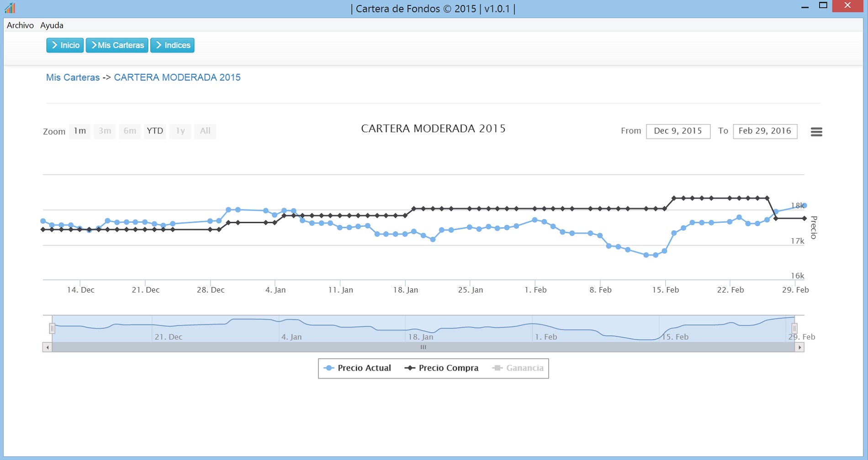Open the Ayuda menu
868x460 pixels.
[x=52, y=25]
